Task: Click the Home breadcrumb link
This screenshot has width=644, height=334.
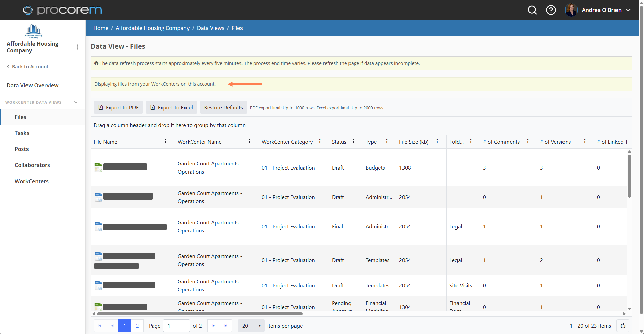Action: click(101, 28)
